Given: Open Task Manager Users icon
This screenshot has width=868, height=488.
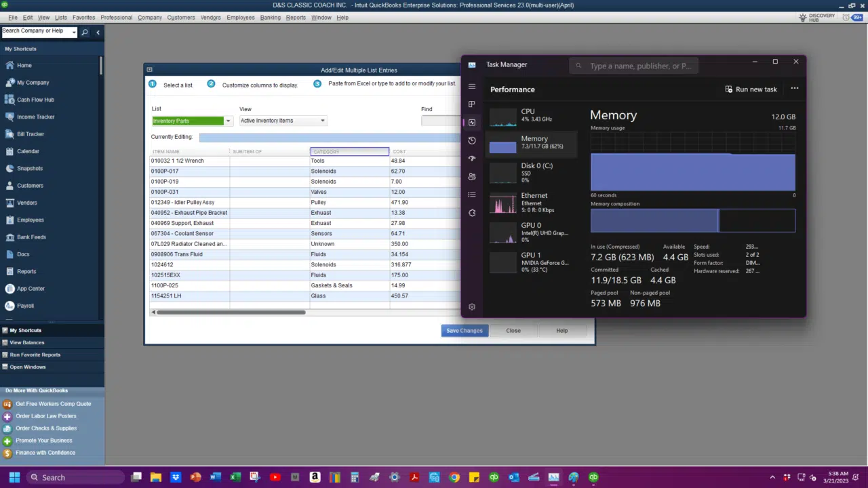Looking at the screenshot, I should (x=472, y=176).
